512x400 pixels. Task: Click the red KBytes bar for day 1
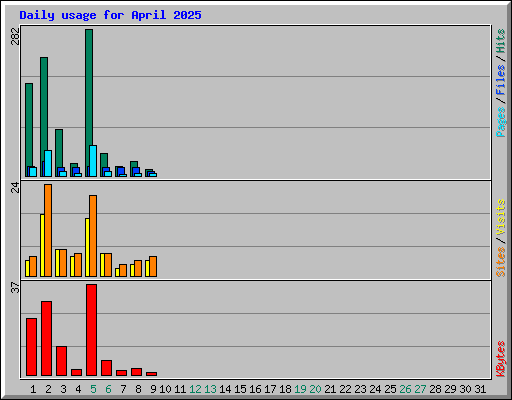[32, 347]
